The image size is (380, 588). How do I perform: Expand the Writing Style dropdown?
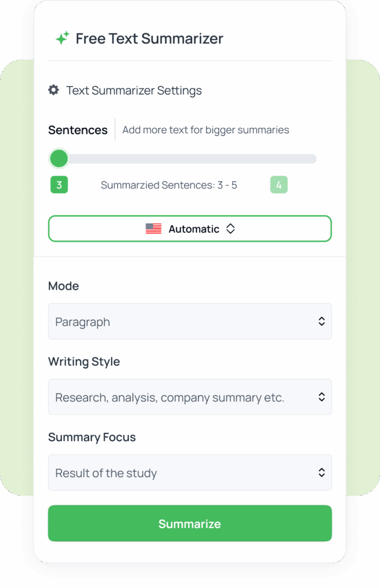click(190, 397)
